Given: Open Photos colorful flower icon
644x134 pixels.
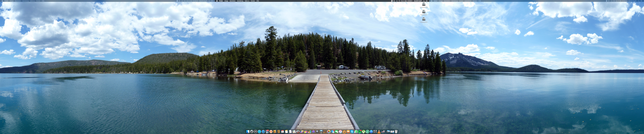Looking at the screenshot, I should 329,131.
